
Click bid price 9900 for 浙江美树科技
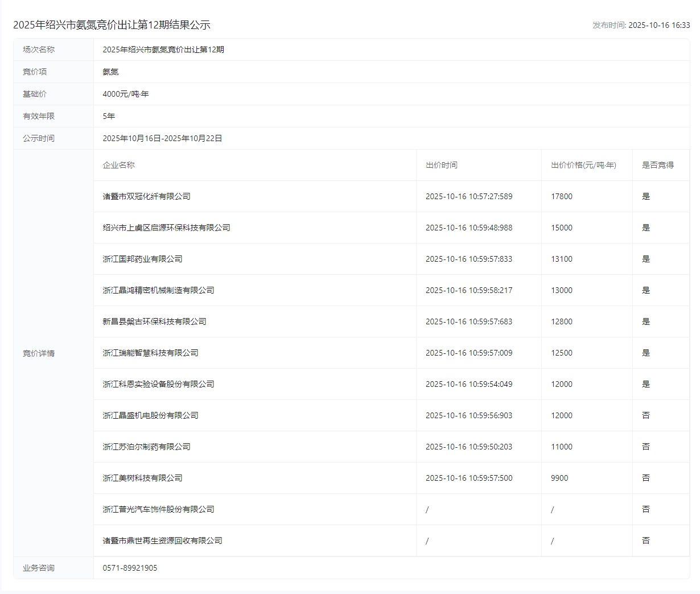(559, 478)
